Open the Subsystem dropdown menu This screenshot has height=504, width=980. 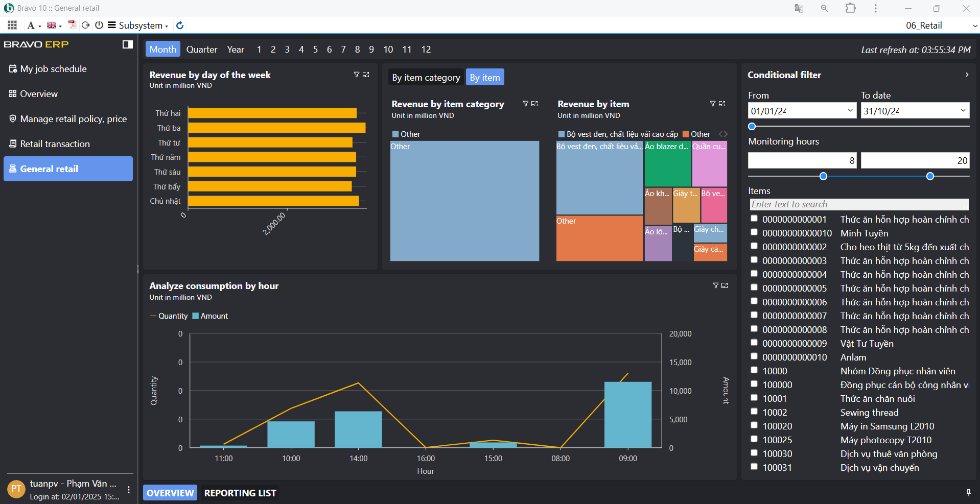point(138,25)
